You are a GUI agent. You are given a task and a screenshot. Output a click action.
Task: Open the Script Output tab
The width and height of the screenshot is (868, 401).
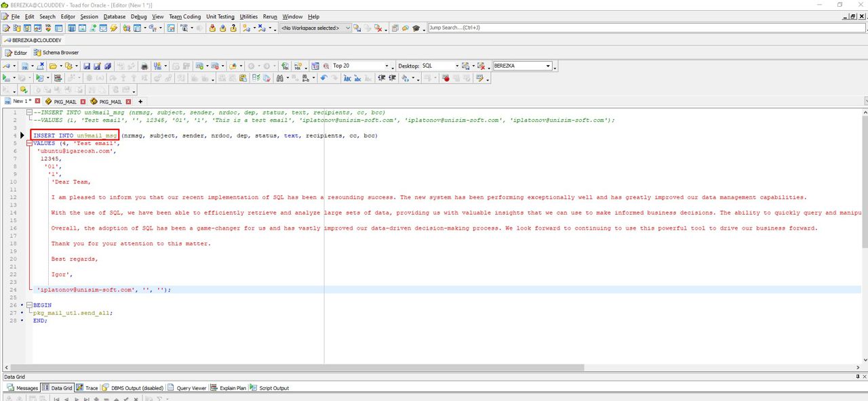pyautogui.click(x=269, y=388)
